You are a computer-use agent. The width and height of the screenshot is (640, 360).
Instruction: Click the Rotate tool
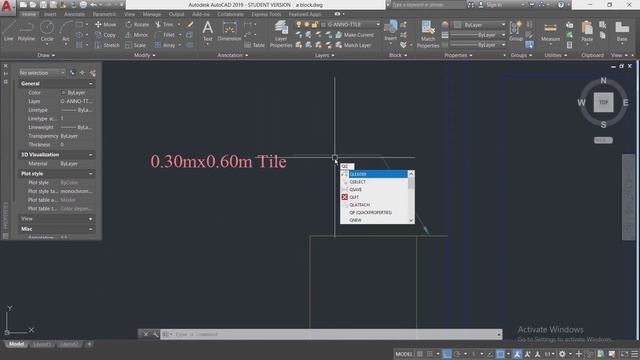point(137,24)
